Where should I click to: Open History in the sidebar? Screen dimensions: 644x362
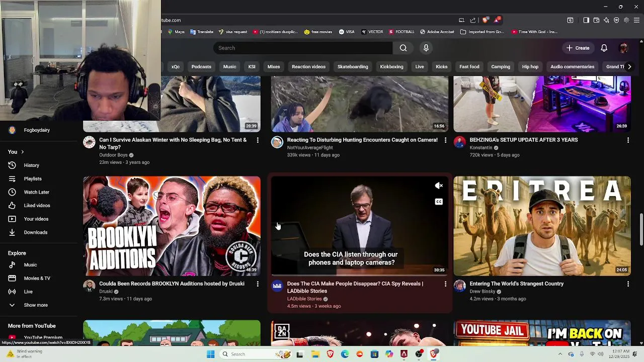coord(31,165)
